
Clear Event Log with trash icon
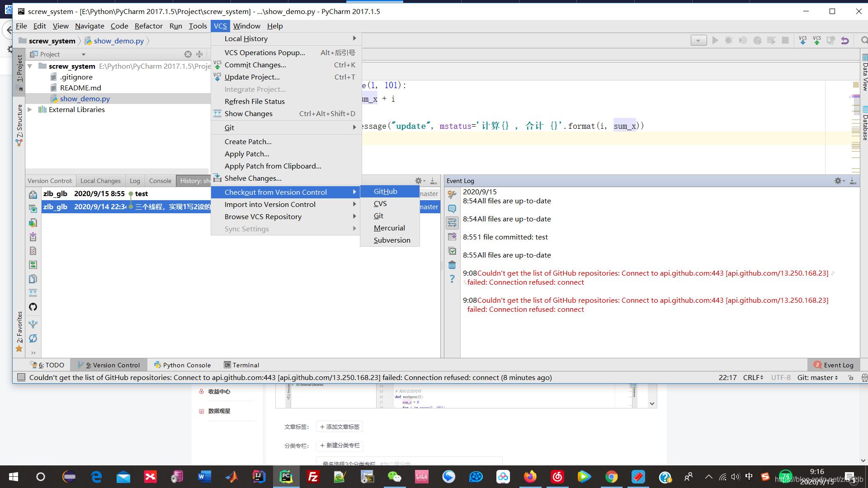tap(452, 265)
